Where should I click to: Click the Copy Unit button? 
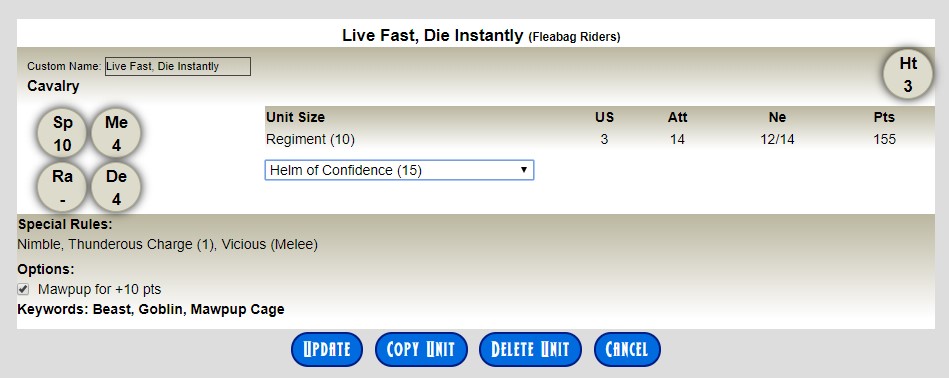point(421,350)
